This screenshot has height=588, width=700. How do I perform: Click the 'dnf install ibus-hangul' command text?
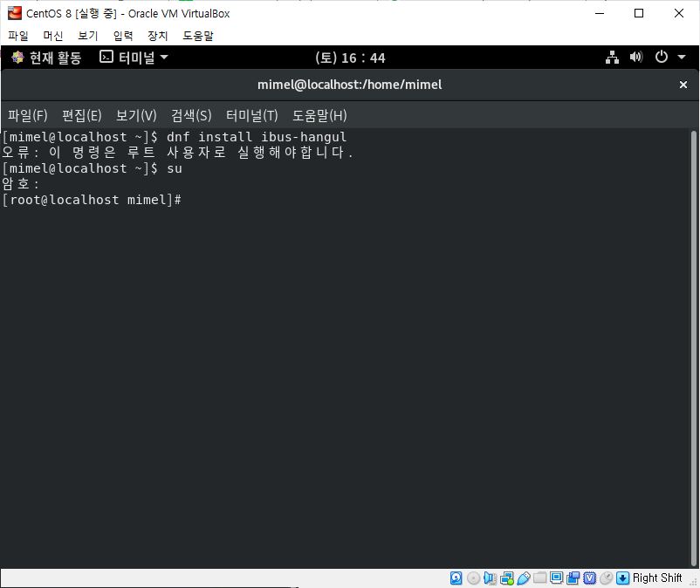tap(257, 137)
